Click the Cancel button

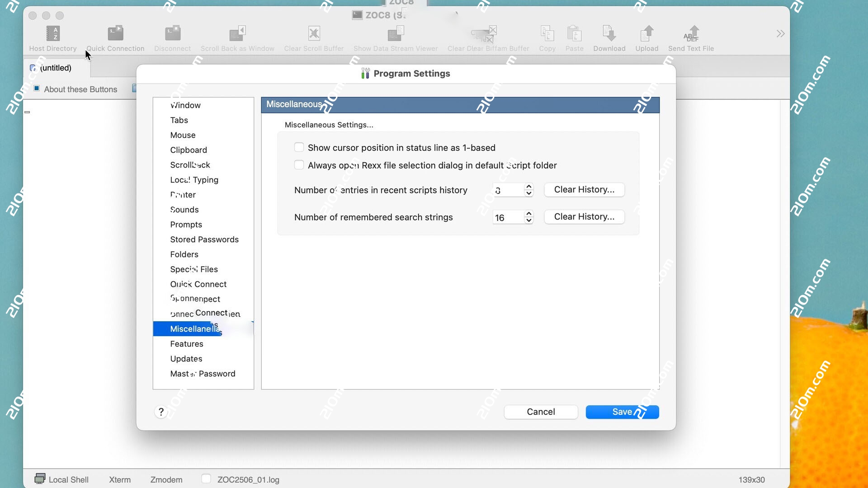click(541, 412)
